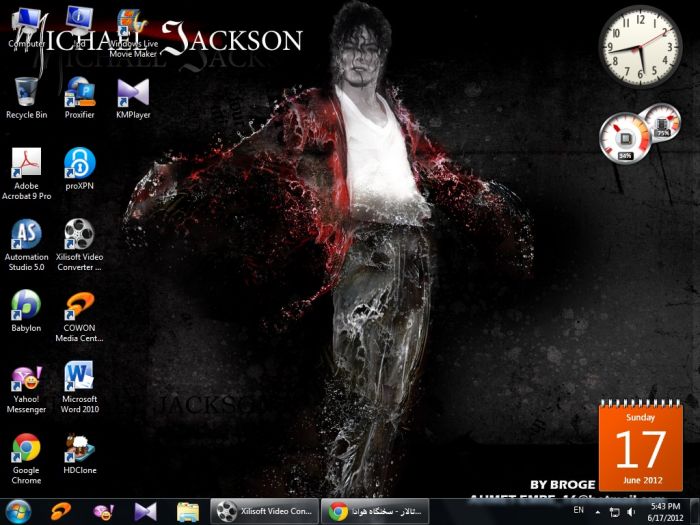Screen dimensions: 700x525
Task: Open the HDClone shortcut
Action: 79,454
